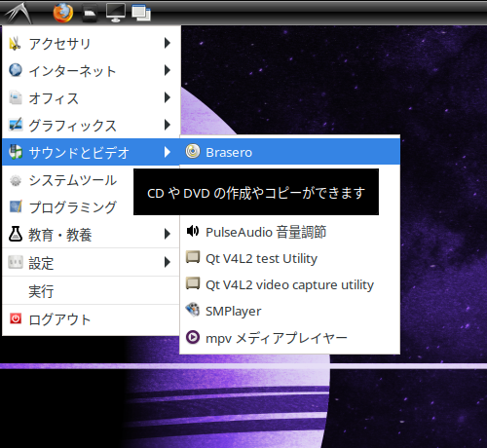Open the グラフィックス menu category
The height and width of the screenshot is (448, 487).
(x=92, y=125)
